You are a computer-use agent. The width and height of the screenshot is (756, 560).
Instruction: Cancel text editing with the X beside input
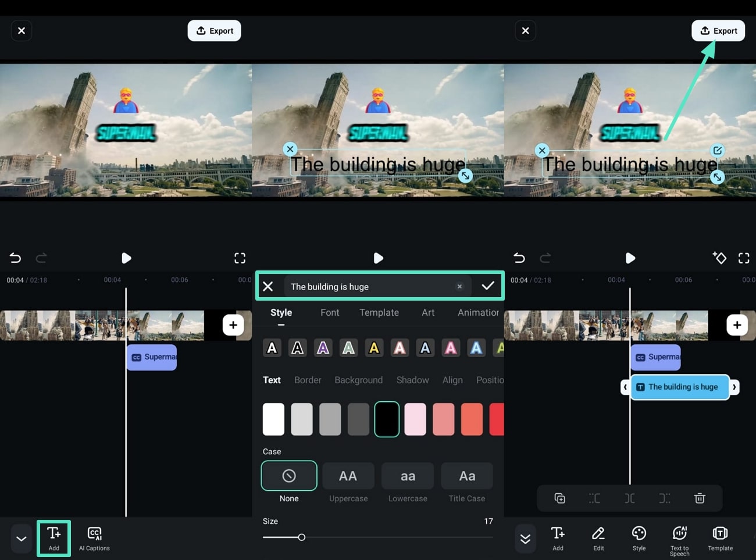[x=268, y=286]
